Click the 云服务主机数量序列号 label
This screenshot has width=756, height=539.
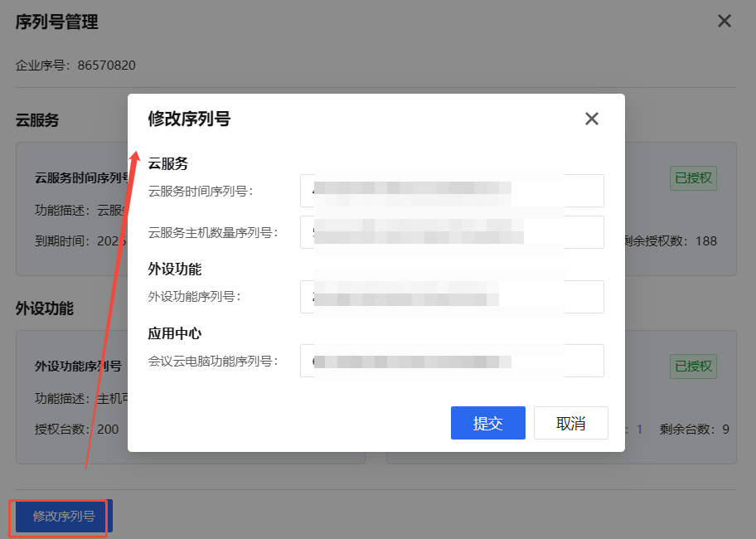coord(212,232)
